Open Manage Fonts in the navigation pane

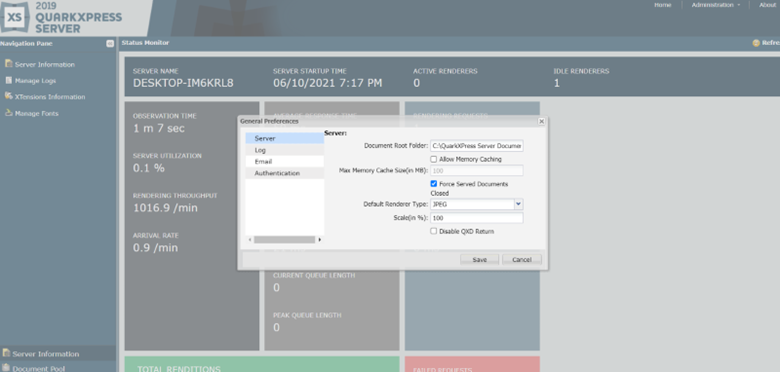[36, 113]
